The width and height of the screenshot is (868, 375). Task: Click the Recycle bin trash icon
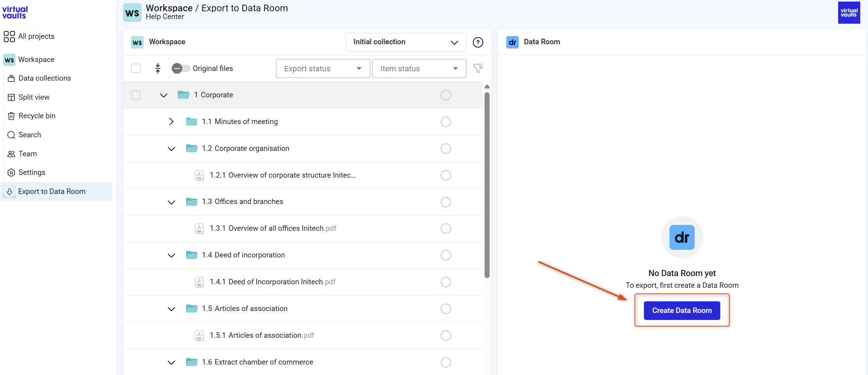pos(11,116)
